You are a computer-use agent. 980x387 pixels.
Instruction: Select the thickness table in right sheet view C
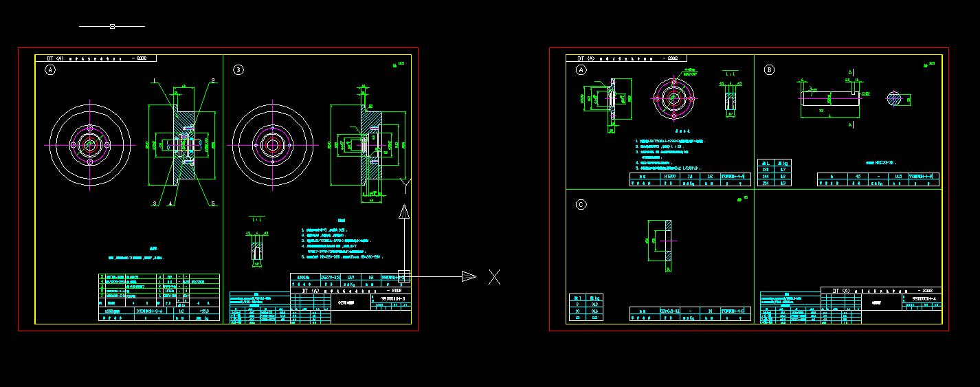[x=586, y=307]
